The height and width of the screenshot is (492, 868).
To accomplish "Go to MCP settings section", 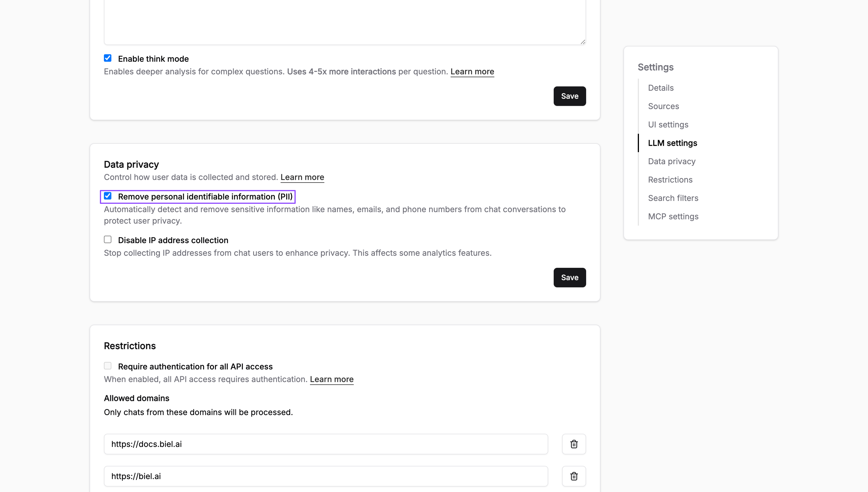I will tap(673, 216).
